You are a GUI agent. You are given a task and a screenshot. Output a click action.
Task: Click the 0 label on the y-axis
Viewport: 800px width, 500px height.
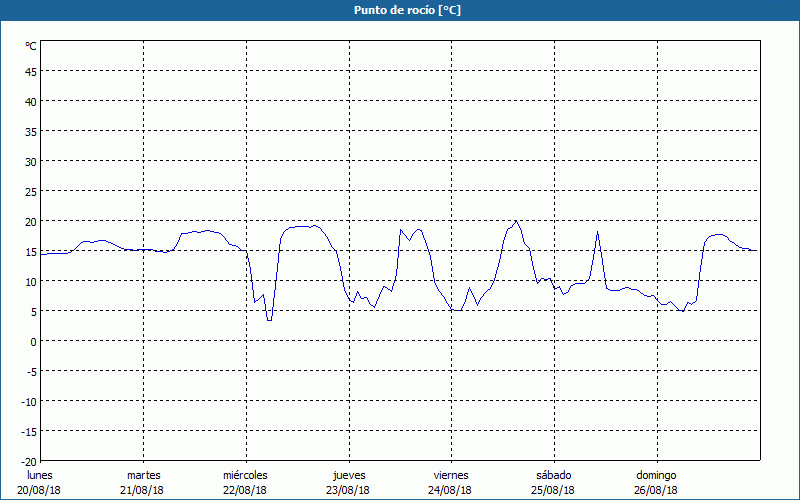click(x=33, y=341)
